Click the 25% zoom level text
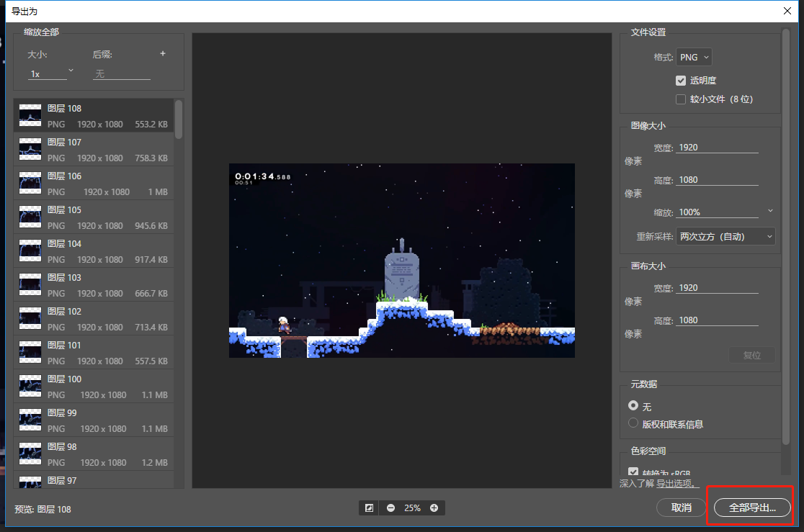This screenshot has width=804, height=532. [412, 508]
